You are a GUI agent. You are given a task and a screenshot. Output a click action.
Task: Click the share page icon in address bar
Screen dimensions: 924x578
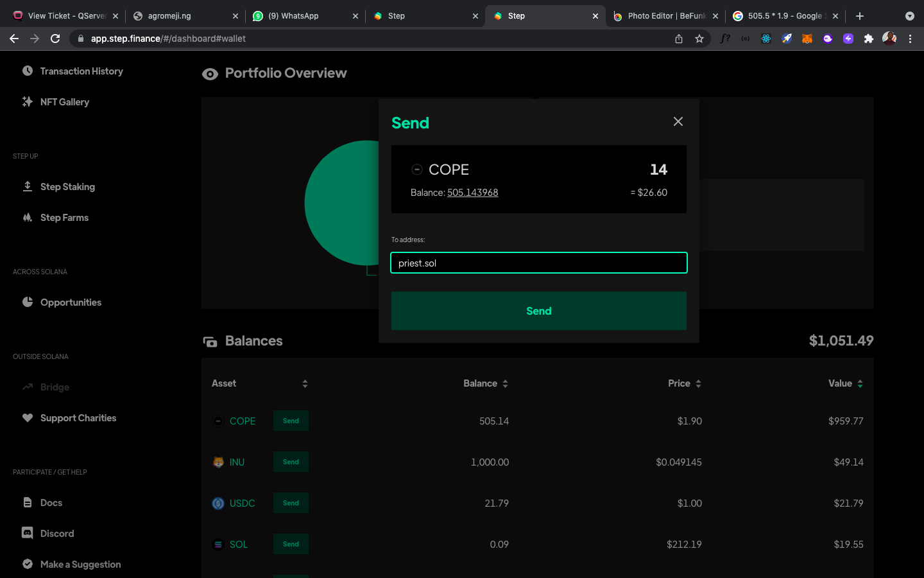coord(679,39)
